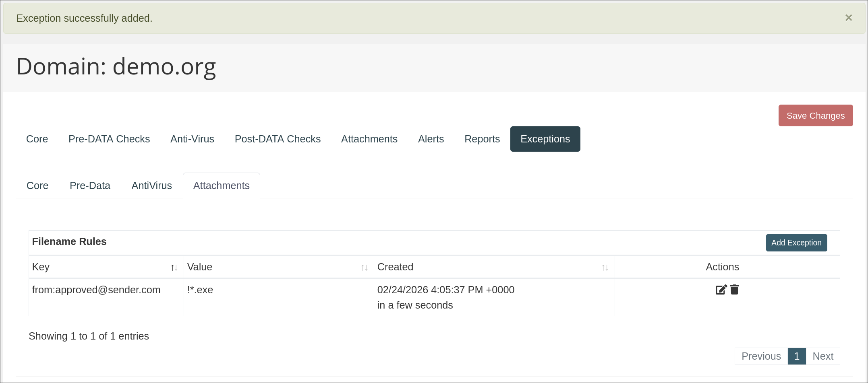This screenshot has height=383, width=868.
Task: Select page 1 in pagination
Action: pos(796,356)
